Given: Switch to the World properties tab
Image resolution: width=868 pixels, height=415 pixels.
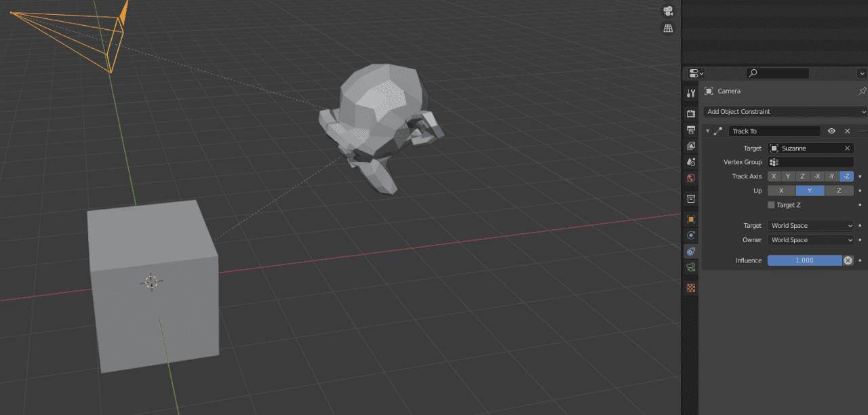Looking at the screenshot, I should coord(690,178).
